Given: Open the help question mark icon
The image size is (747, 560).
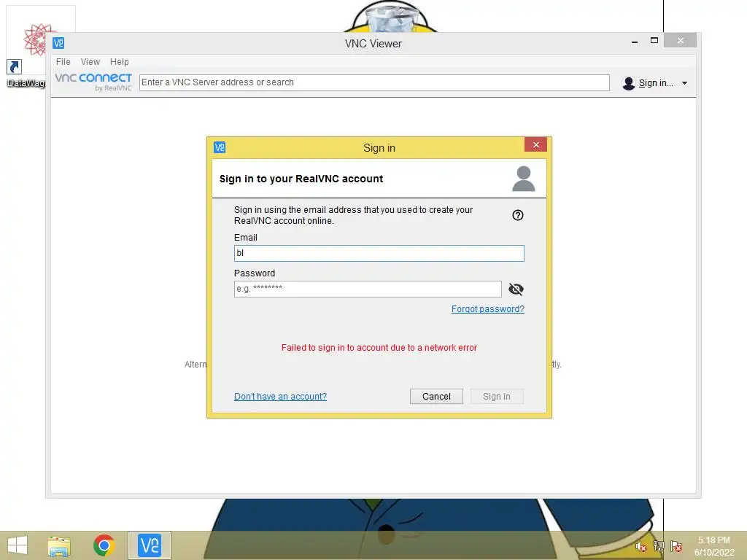Looking at the screenshot, I should [518, 215].
